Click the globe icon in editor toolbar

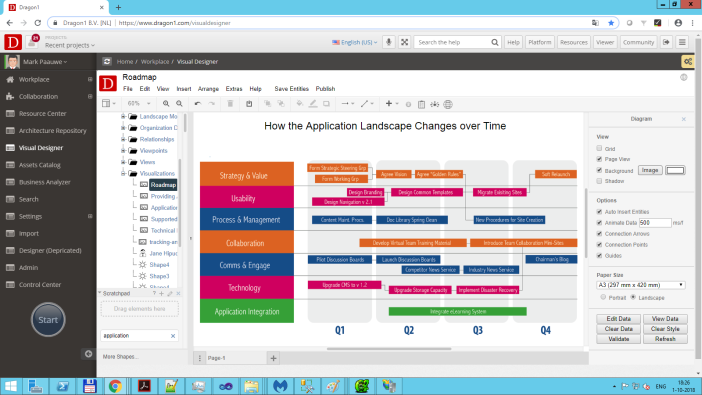448,104
